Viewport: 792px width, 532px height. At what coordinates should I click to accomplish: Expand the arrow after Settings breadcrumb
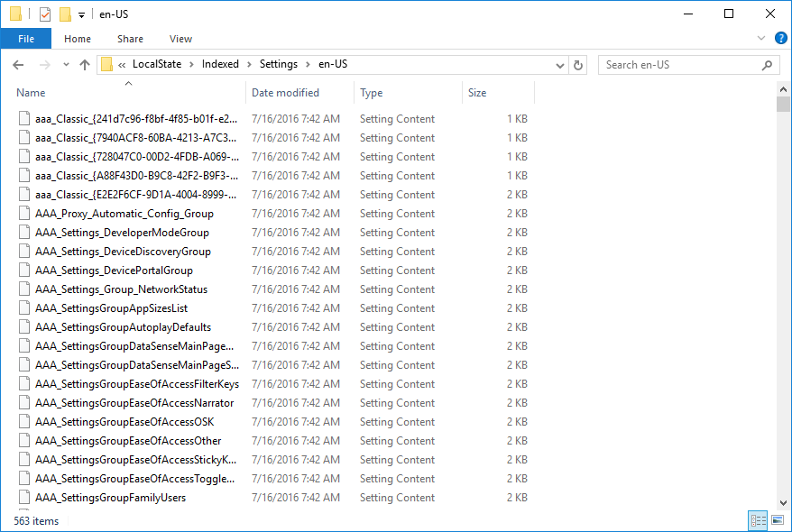point(308,65)
